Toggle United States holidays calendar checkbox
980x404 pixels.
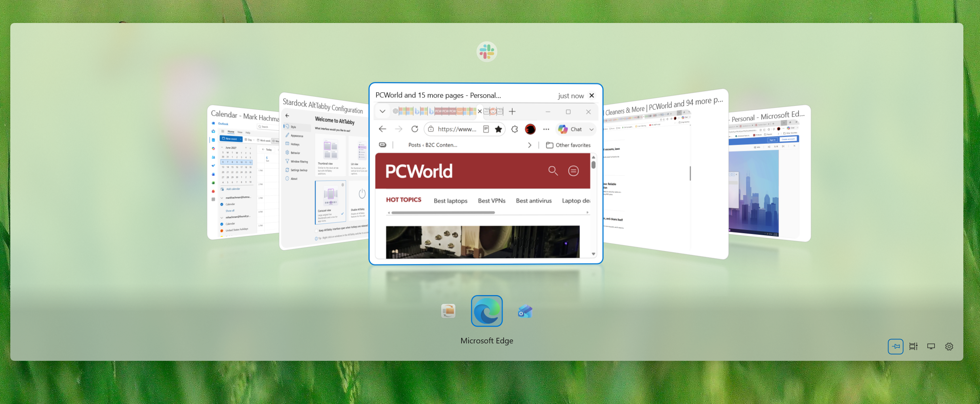tap(222, 231)
